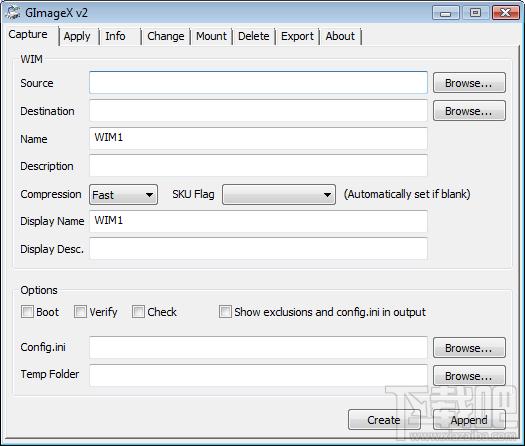Click the GImageX app icon in title bar
Screen dimensions: 525x446
tap(13, 13)
